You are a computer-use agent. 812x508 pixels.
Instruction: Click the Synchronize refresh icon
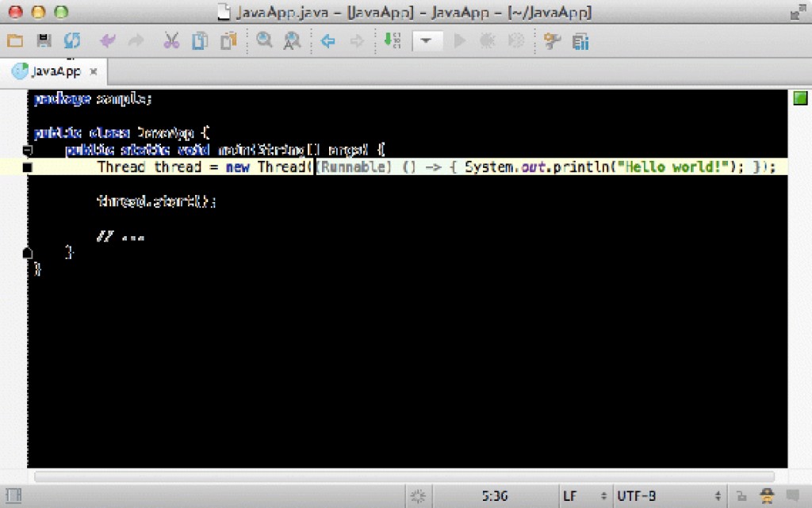pos(72,41)
